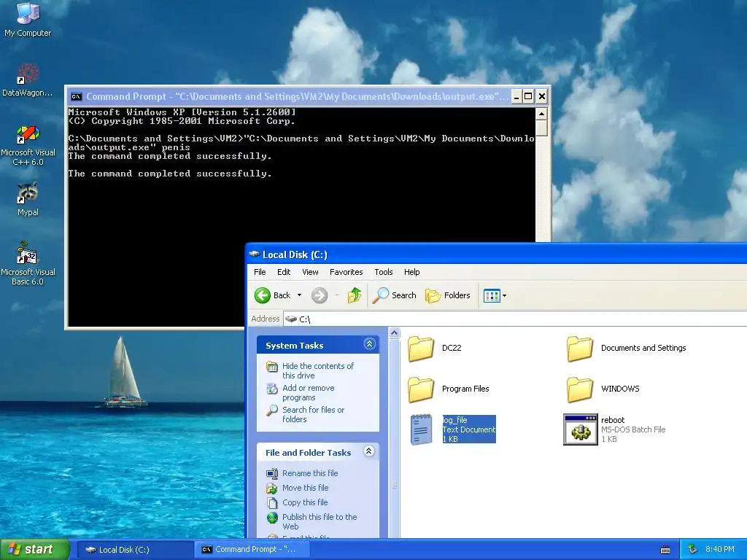The image size is (747, 560).
Task: Click Hide the contents of this drive link
Action: click(318, 370)
